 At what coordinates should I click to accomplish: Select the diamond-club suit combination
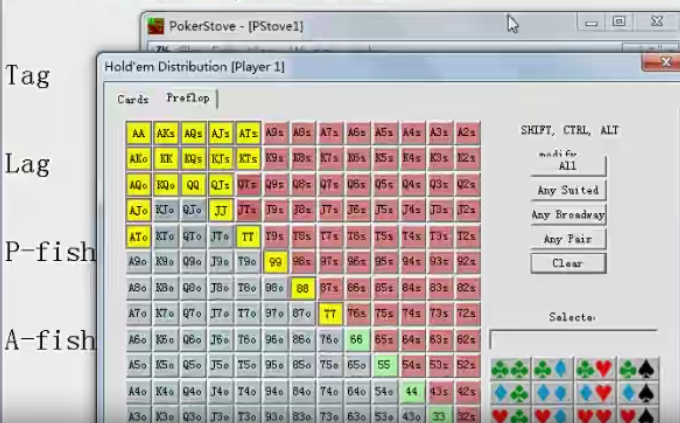point(510,394)
